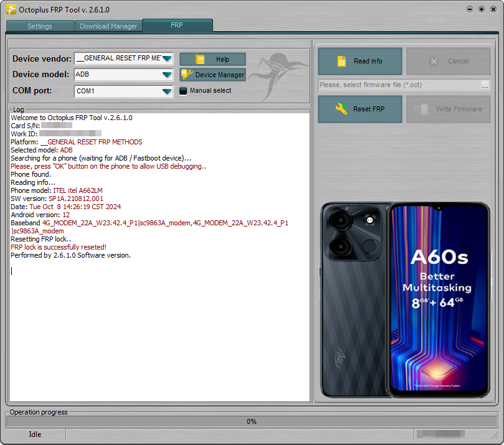Click the COM1 port field
This screenshot has width=504, height=445.
124,91
